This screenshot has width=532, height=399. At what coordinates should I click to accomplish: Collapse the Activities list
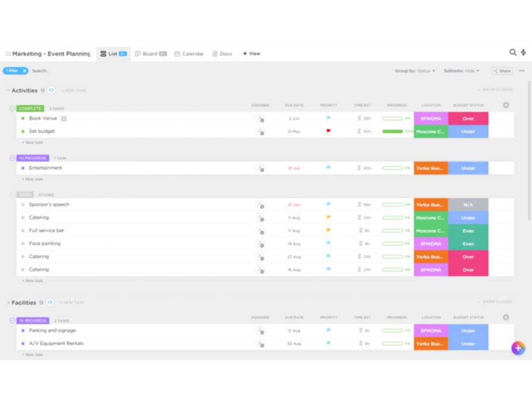point(8,90)
